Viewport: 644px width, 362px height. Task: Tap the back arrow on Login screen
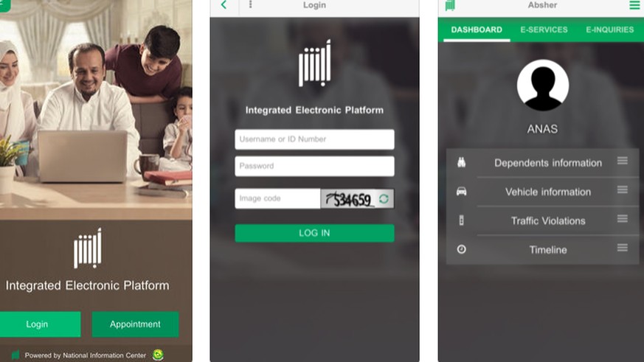coord(224,5)
